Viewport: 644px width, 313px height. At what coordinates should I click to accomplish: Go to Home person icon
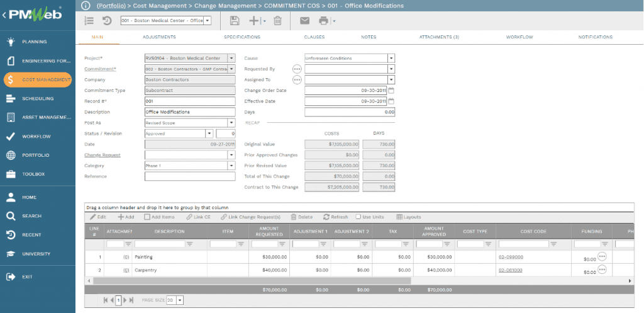(11, 197)
